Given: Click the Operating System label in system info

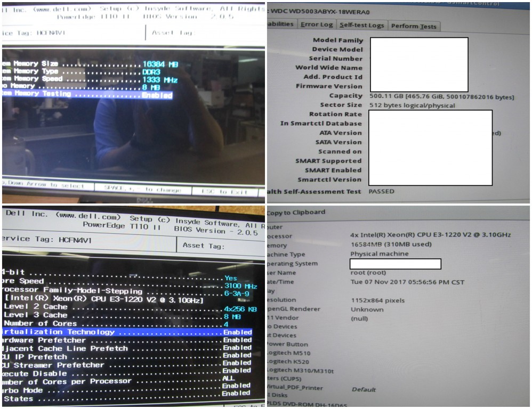Looking at the screenshot, I should pyautogui.click(x=293, y=263).
